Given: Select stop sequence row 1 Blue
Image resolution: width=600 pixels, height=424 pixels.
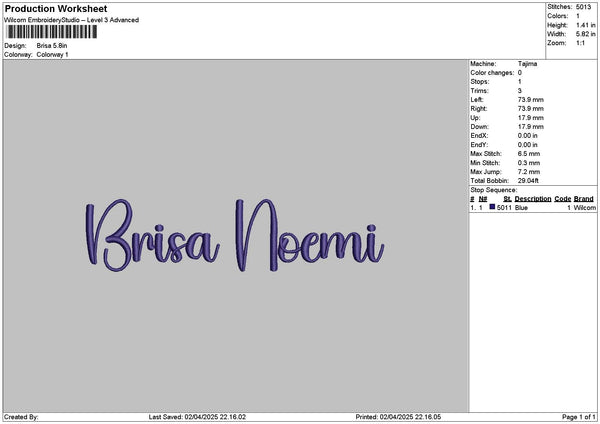Looking at the screenshot, I should pos(520,208).
